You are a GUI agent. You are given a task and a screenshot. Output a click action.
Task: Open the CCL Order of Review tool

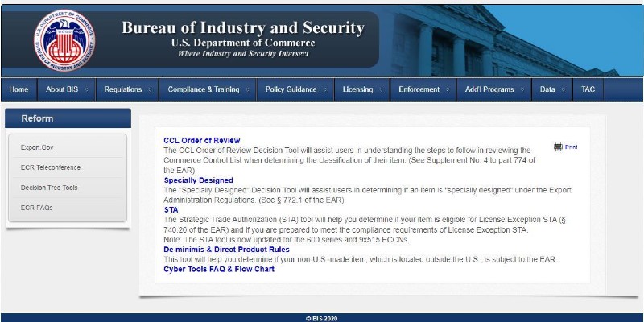[202, 140]
